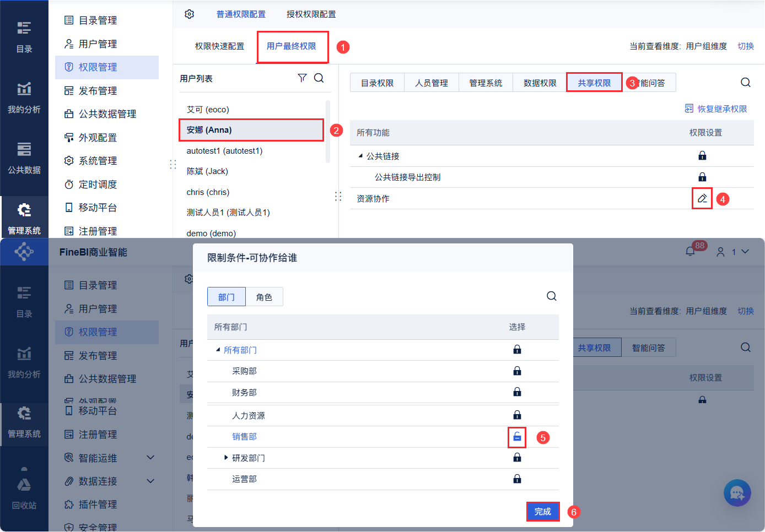Viewport: 765px width, 532px height.
Task: Click the dimmed 目录 sidebar icon
Action: (24, 292)
